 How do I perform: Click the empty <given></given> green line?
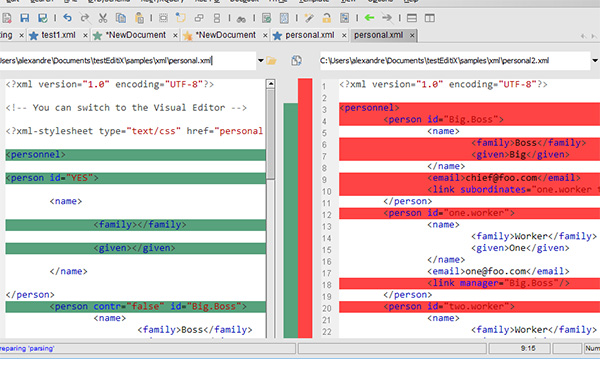[135, 248]
